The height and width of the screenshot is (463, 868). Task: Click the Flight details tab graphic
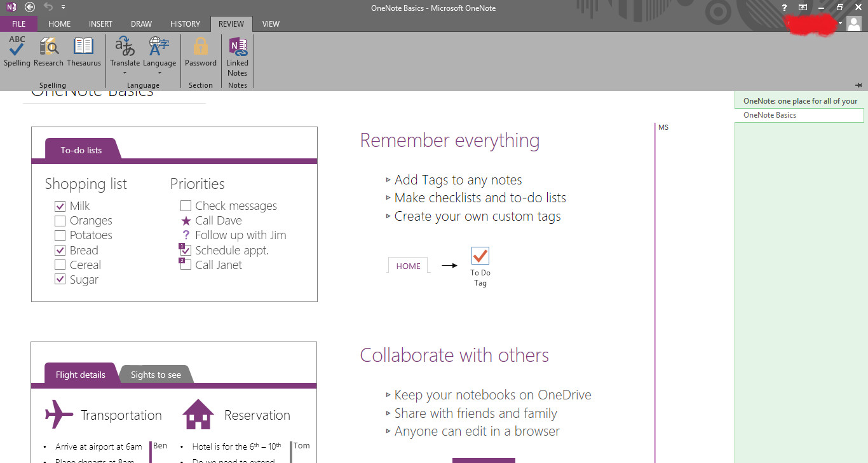pos(80,374)
